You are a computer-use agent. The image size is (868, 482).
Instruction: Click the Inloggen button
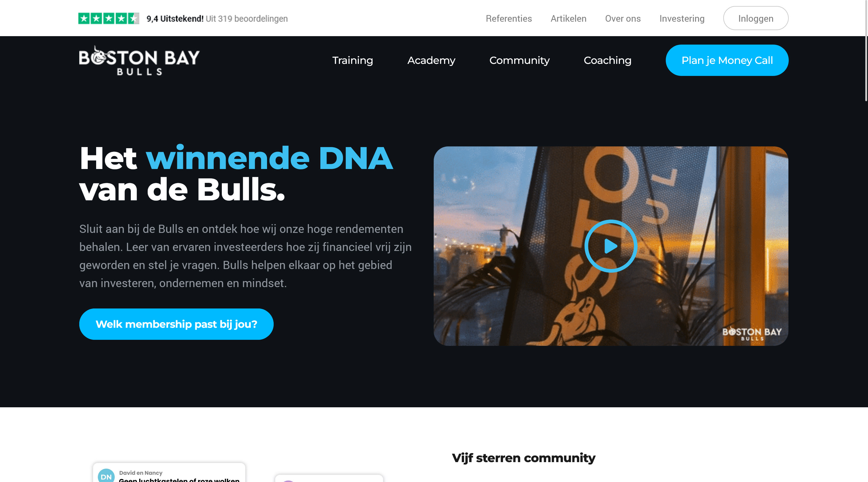click(x=756, y=18)
